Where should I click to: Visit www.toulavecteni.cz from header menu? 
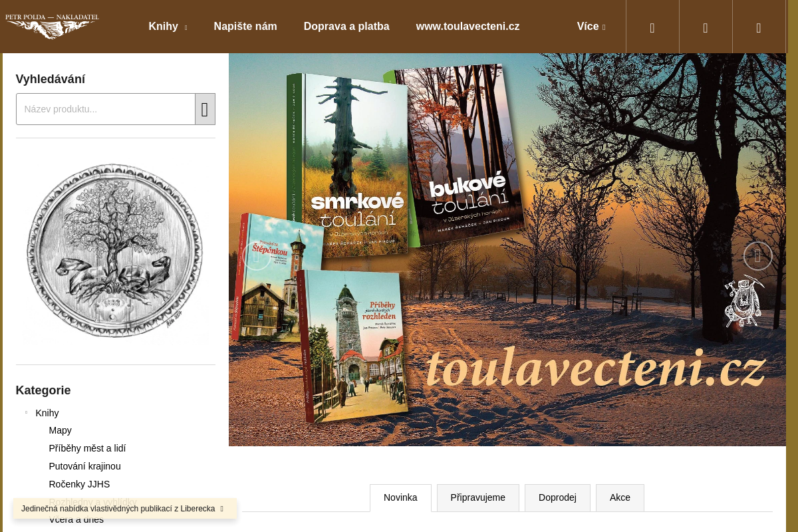468,27
